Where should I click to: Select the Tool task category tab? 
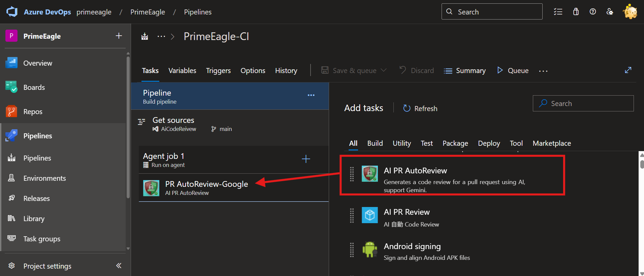[516, 143]
